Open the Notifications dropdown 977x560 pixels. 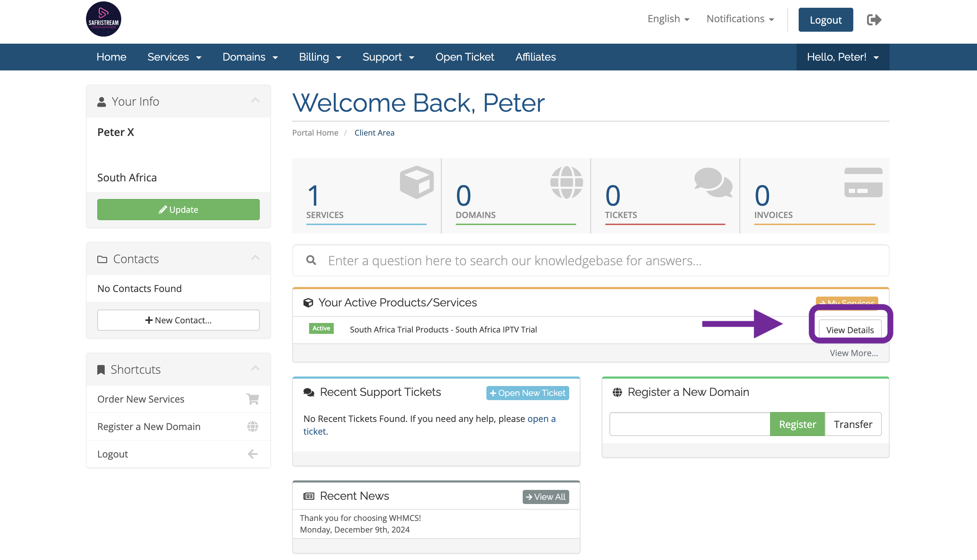click(741, 19)
